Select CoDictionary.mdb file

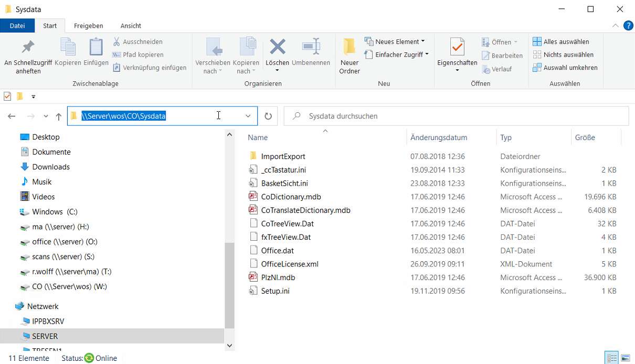[x=291, y=197]
